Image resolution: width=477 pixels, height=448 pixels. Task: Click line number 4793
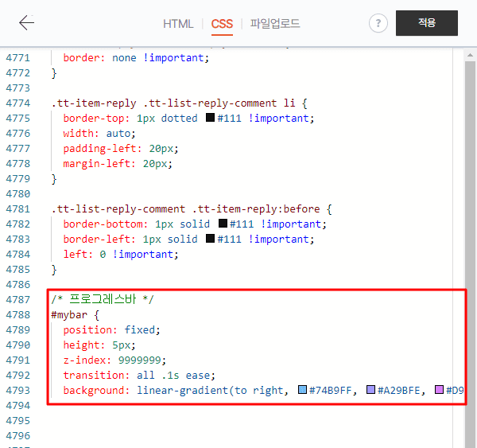pos(18,391)
